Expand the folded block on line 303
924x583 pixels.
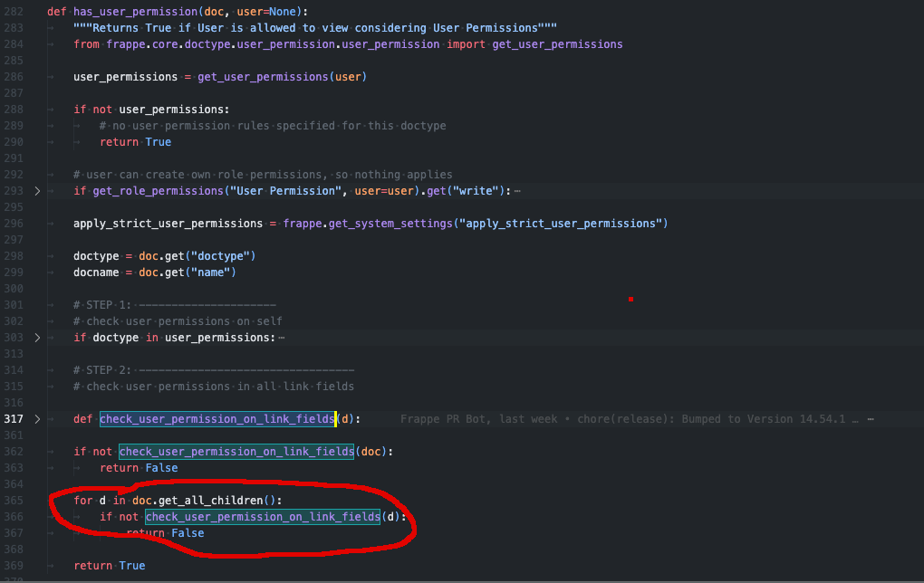tap(37, 337)
